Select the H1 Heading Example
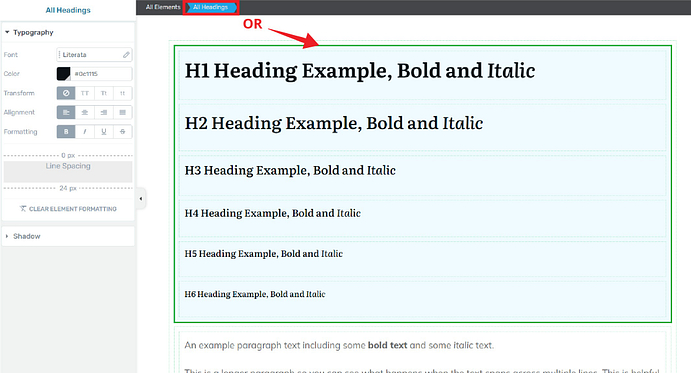Image resolution: width=691 pixels, height=373 pixels. click(423, 75)
